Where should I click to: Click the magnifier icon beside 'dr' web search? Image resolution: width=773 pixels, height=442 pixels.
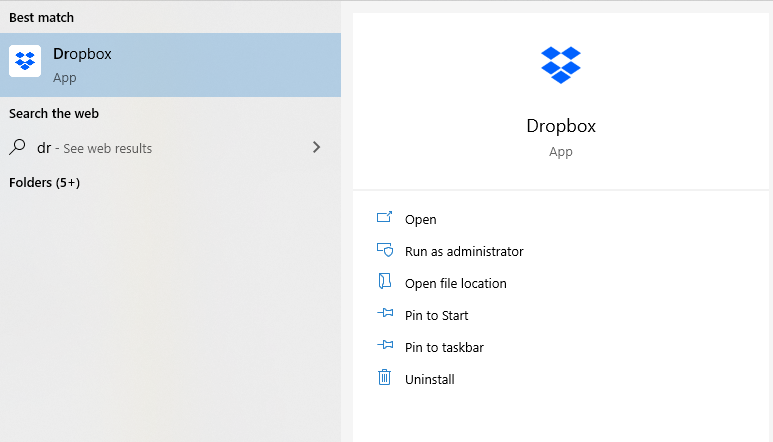coord(17,147)
